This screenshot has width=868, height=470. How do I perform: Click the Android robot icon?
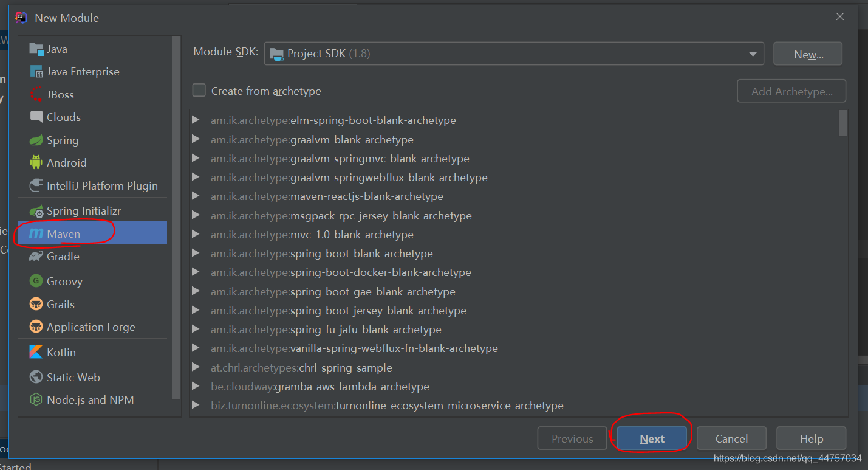36,163
